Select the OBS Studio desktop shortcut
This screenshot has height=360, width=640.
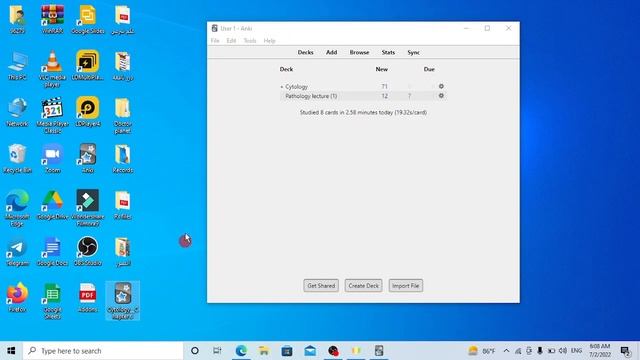point(88,252)
